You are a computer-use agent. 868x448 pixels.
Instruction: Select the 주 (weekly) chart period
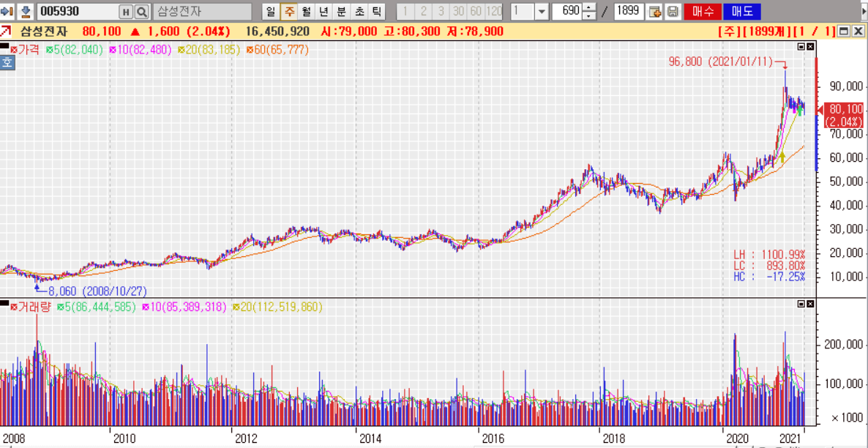[288, 11]
